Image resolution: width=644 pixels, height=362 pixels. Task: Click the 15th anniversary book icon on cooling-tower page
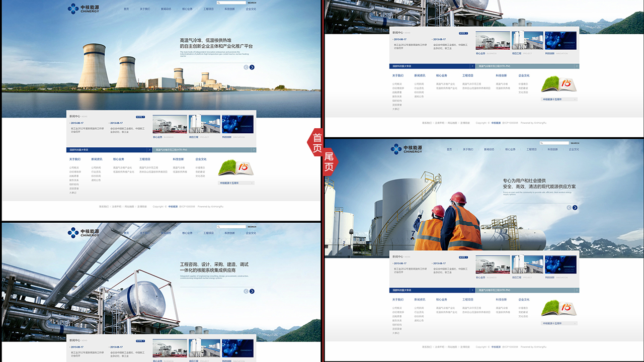236,167
